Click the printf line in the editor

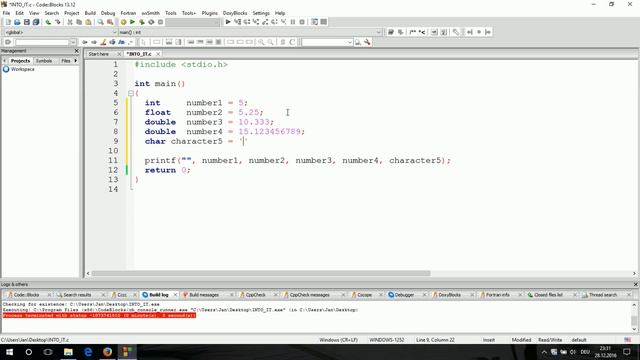pos(298,160)
